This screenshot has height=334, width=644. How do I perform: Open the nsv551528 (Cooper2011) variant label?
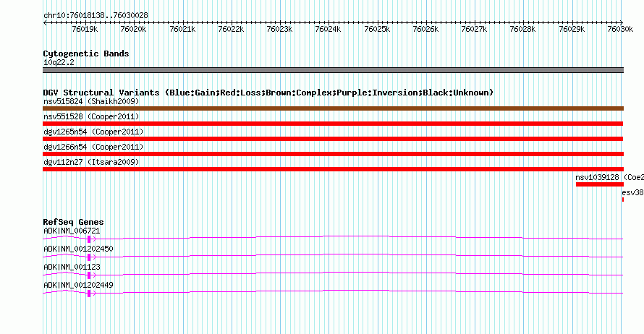[91, 116]
